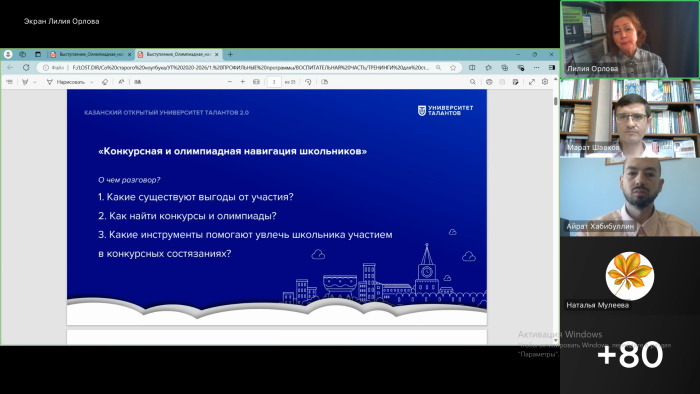This screenshot has height=394, width=700.
Task: Show the +80 more participants
Action: click(x=630, y=355)
